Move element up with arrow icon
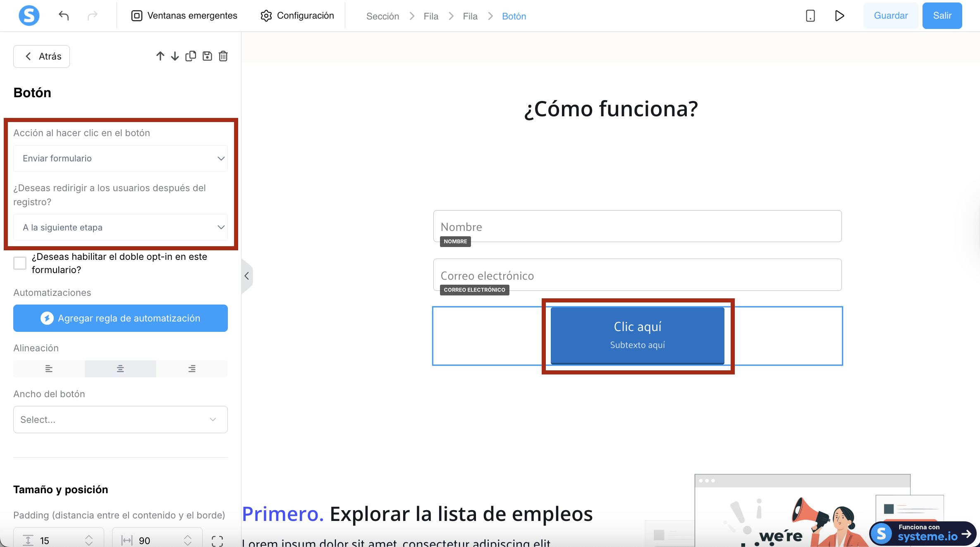This screenshot has height=547, width=980. [x=160, y=56]
